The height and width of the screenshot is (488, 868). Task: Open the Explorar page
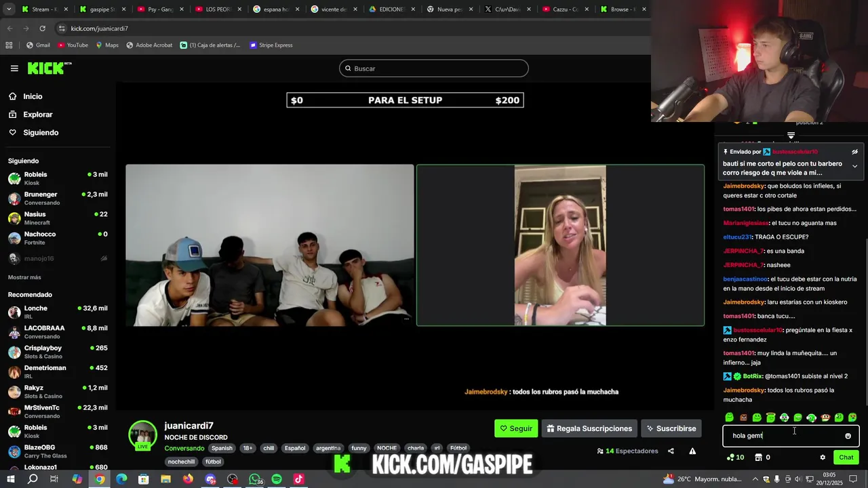[x=37, y=115]
